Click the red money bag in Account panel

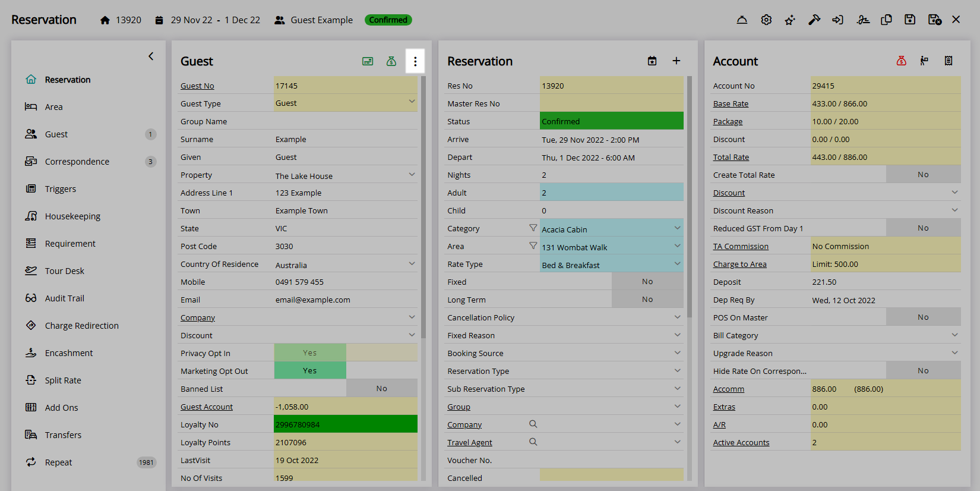pos(901,61)
